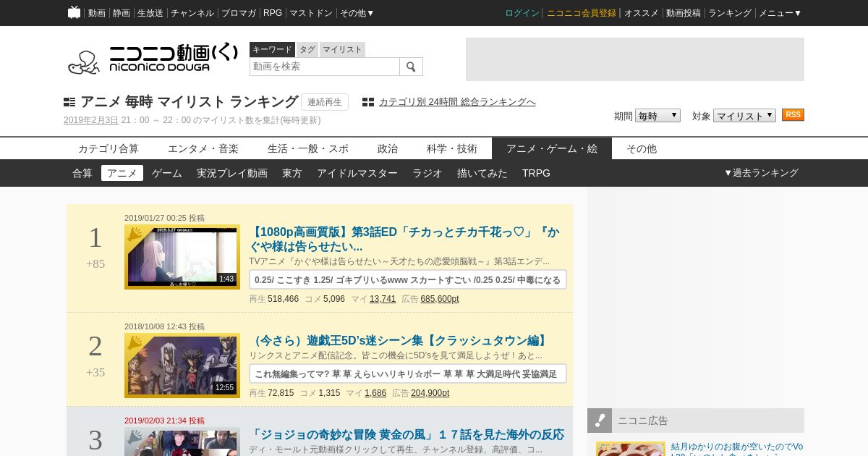Open ランキング in top bar
Image resolution: width=868 pixels, height=456 pixels.
coord(730,13)
